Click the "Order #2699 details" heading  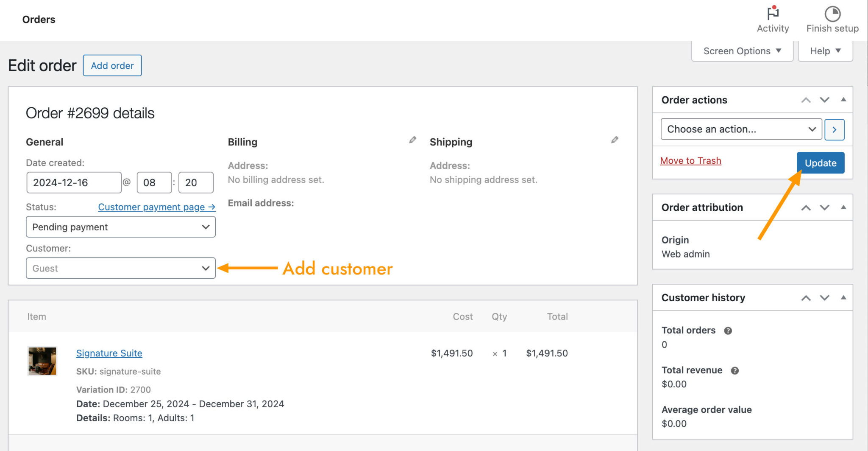point(90,113)
